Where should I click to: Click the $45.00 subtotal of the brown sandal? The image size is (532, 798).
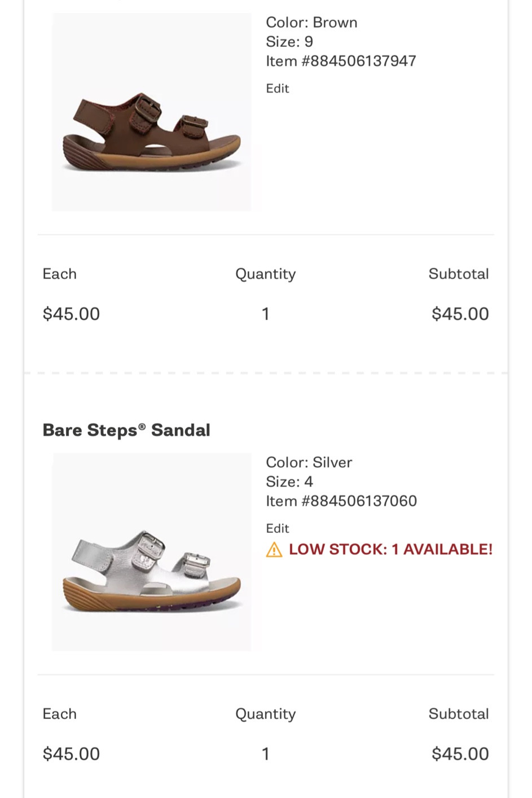click(460, 313)
